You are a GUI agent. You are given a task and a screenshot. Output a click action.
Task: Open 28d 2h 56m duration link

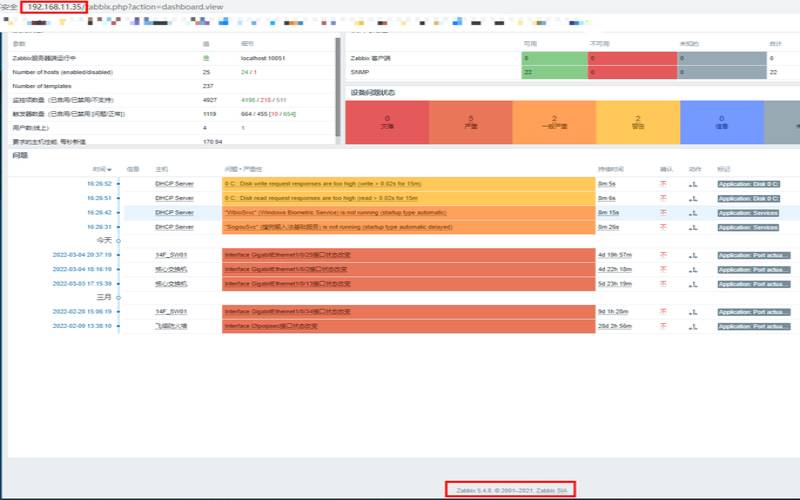point(616,326)
